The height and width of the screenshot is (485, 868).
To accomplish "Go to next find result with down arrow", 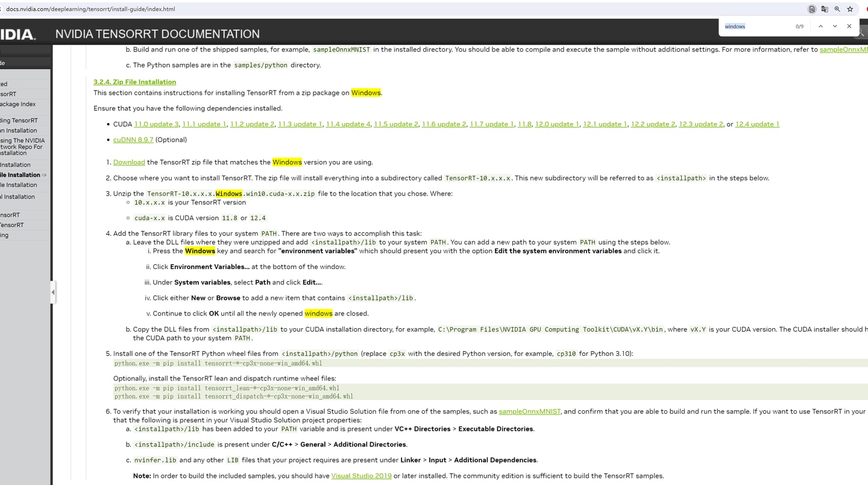I will click(835, 27).
